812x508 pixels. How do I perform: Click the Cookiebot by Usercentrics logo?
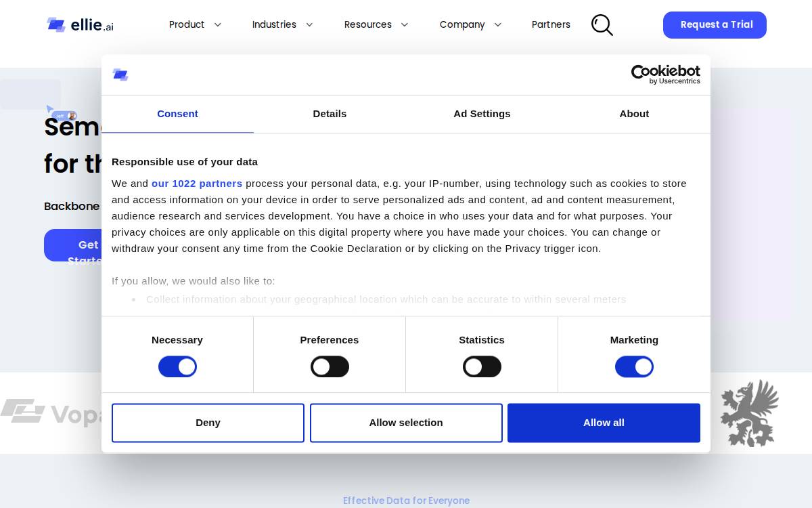pyautogui.click(x=666, y=75)
